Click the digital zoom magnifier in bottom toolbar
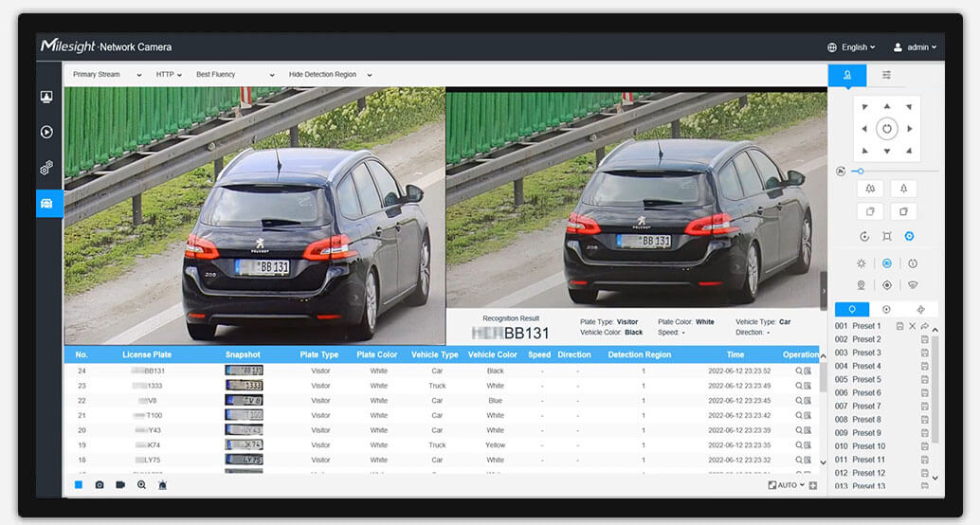 point(141,484)
